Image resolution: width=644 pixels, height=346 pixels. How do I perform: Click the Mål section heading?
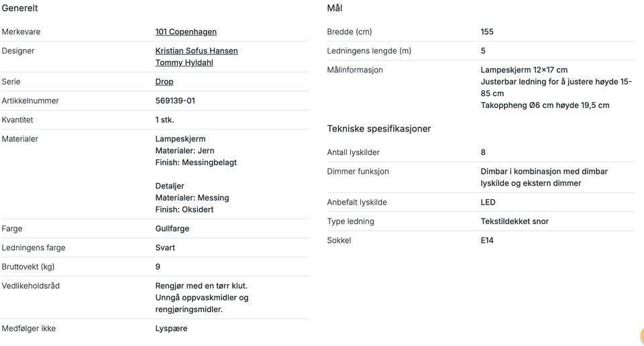(335, 8)
